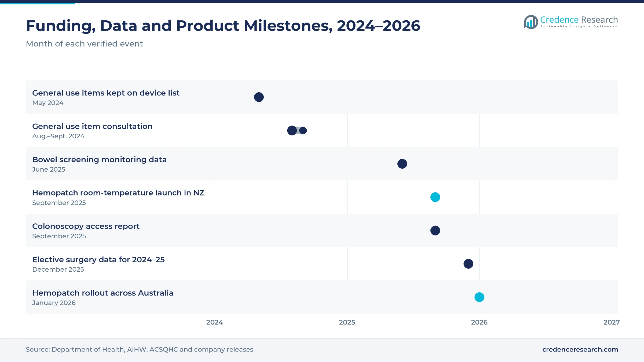The image size is (644, 362).
Task: Click the 'January 2026' date label
Action: [54, 303]
